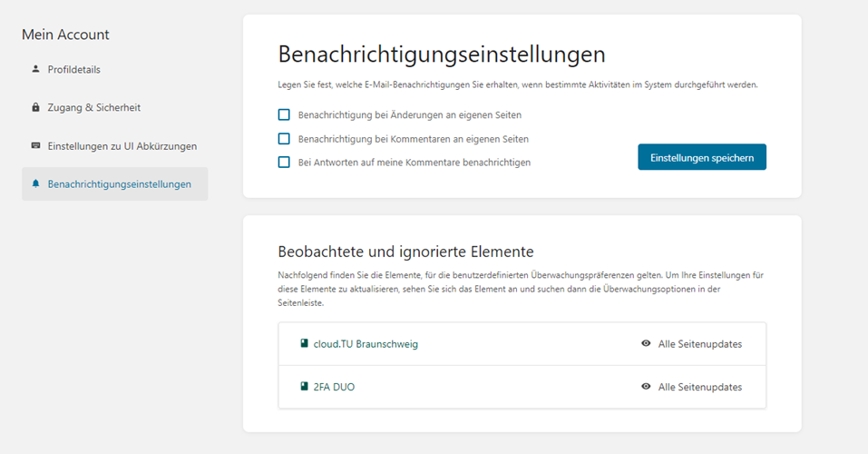Go to Zugang & Sicherheit settings

[93, 107]
